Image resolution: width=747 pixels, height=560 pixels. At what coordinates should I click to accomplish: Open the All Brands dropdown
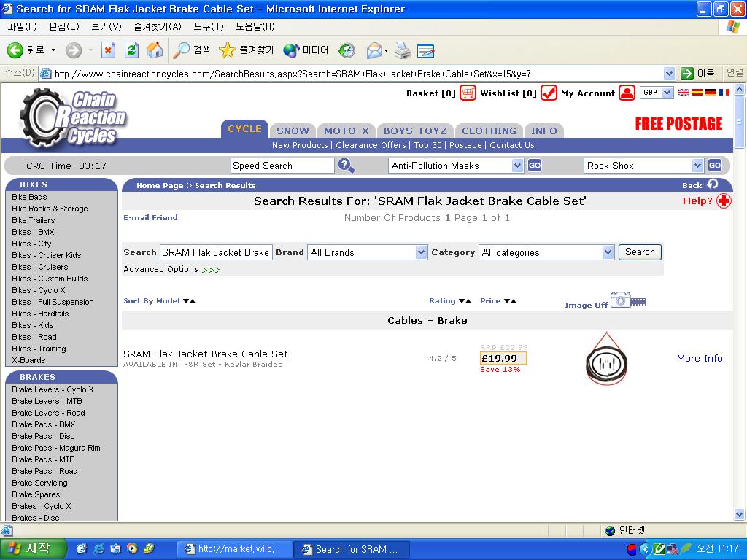pyautogui.click(x=421, y=252)
